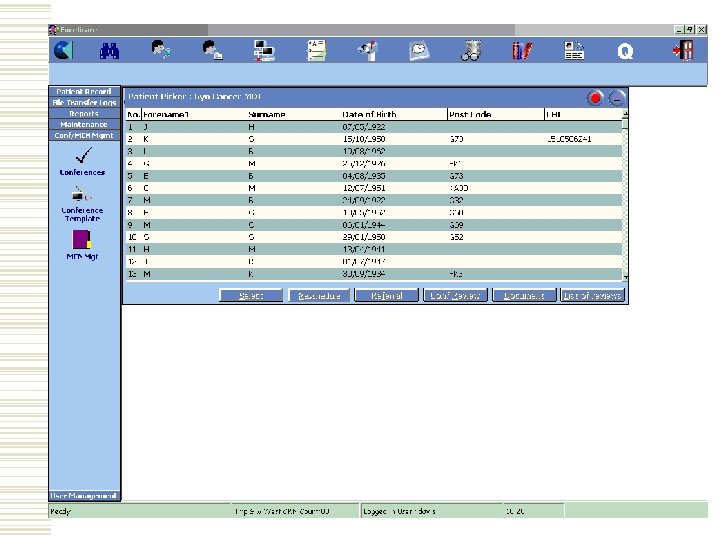
Task: Open the mailbox icon in toolbar
Action: coord(367,51)
